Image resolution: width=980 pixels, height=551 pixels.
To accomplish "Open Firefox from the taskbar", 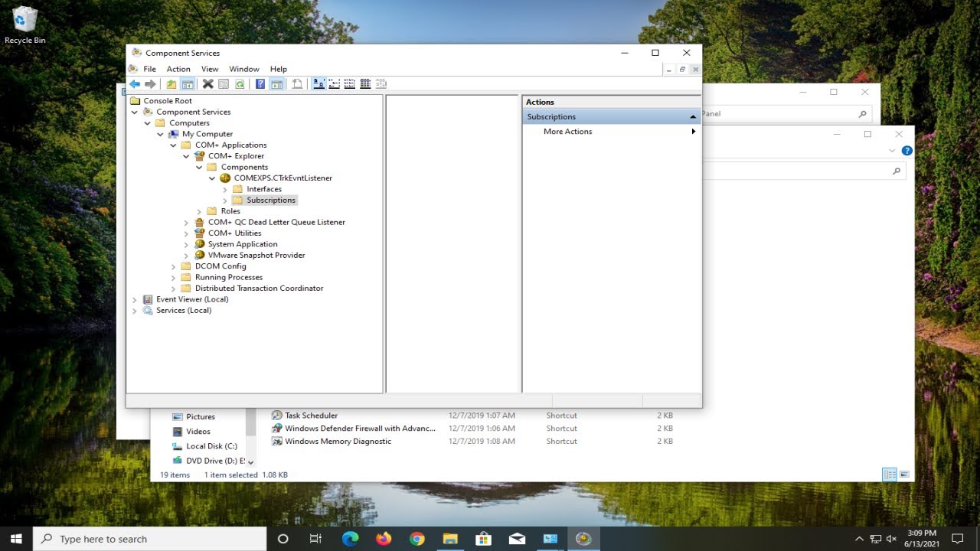I will click(384, 539).
